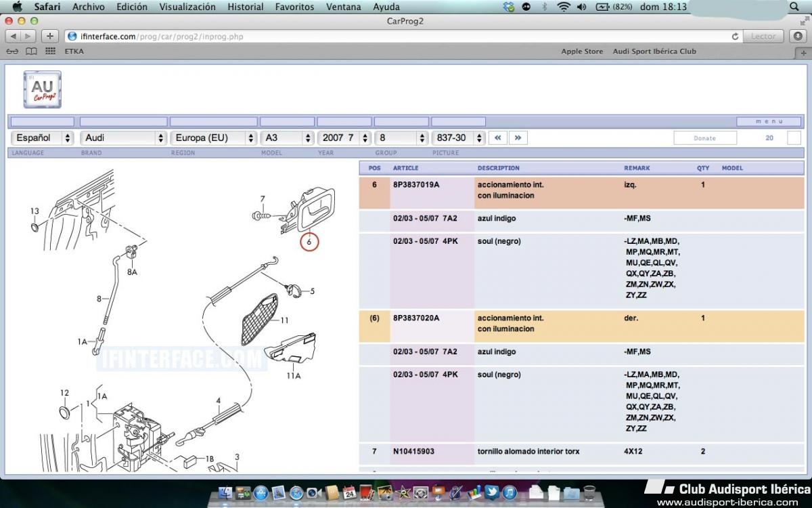812x508 pixels.
Task: Click the AU CarProg2 logo icon
Action: [42, 89]
